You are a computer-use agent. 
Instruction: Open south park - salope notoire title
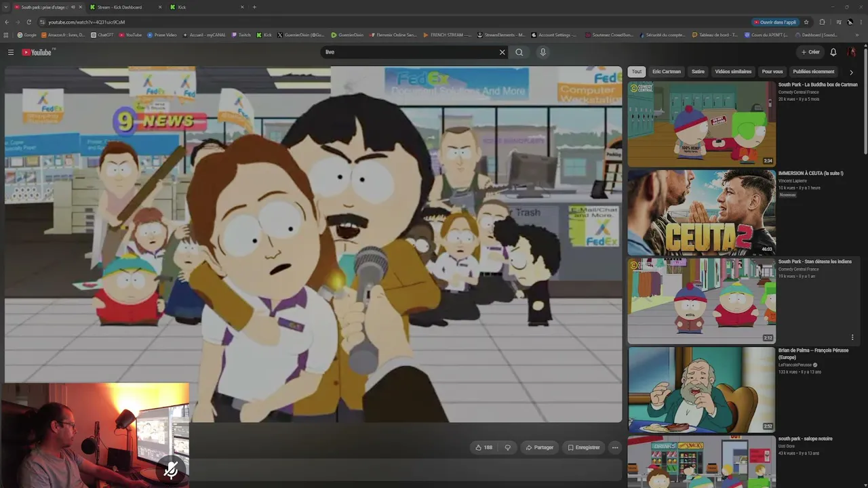tap(806, 439)
